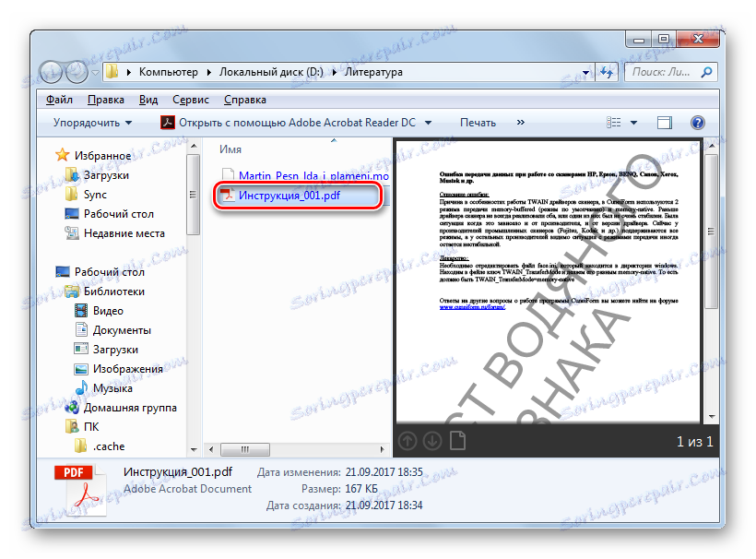Open address bar history dropdown
The image size is (756, 559).
(x=585, y=72)
